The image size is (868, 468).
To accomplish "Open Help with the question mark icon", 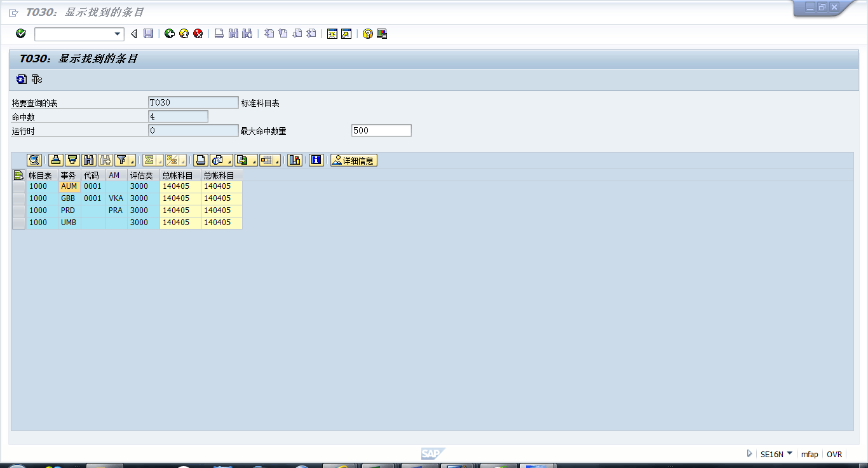I will pos(367,34).
